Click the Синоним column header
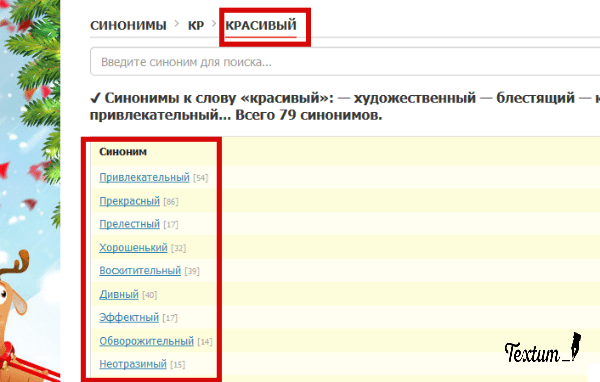Screen dimensions: 600x382 (x=123, y=152)
